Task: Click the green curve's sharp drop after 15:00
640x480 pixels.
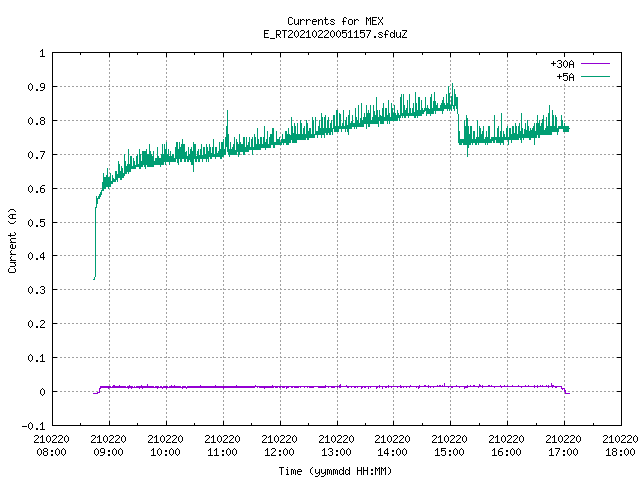Action: coord(458,120)
